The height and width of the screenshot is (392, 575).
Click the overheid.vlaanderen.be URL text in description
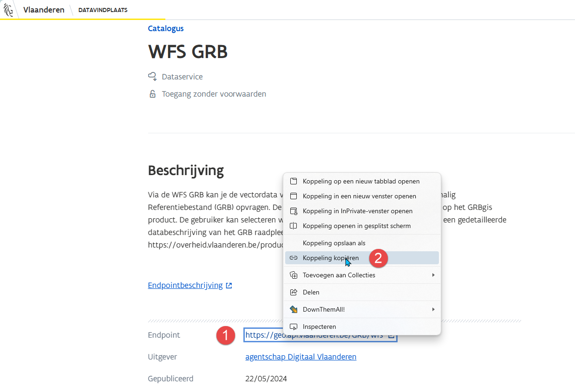(216, 244)
